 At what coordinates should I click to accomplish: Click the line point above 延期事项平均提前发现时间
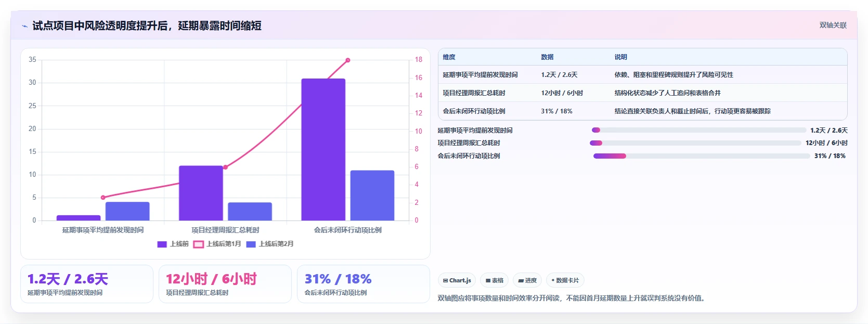coord(103,198)
